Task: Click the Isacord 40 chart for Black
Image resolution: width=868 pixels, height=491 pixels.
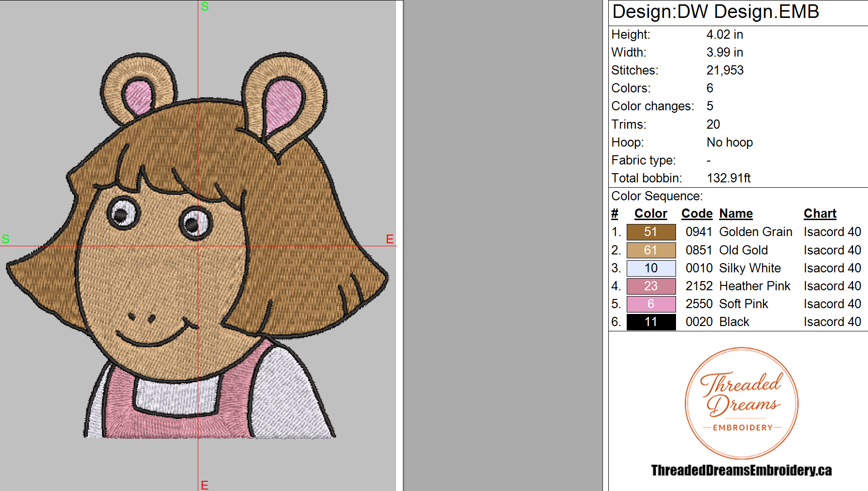Action: [x=832, y=322]
